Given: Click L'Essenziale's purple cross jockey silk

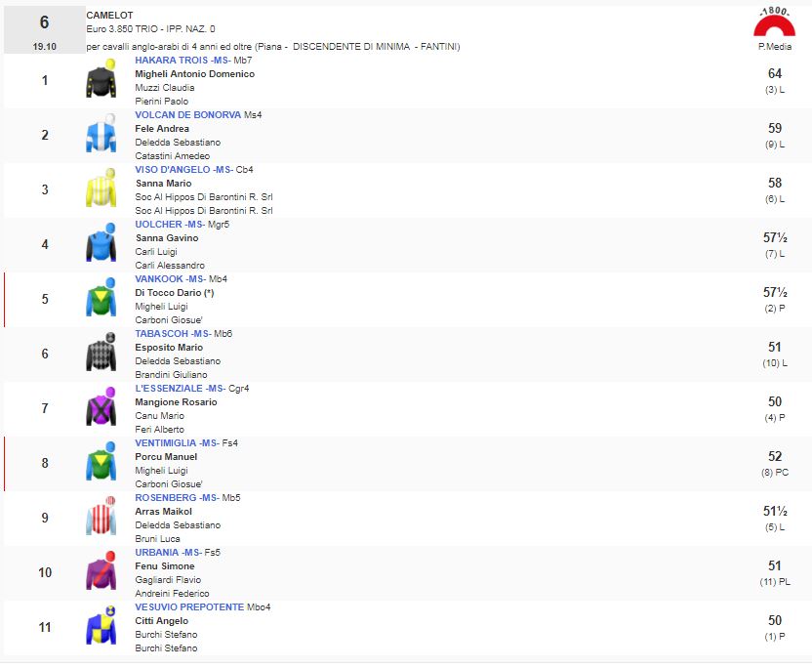Looking at the screenshot, I should click(x=101, y=409).
